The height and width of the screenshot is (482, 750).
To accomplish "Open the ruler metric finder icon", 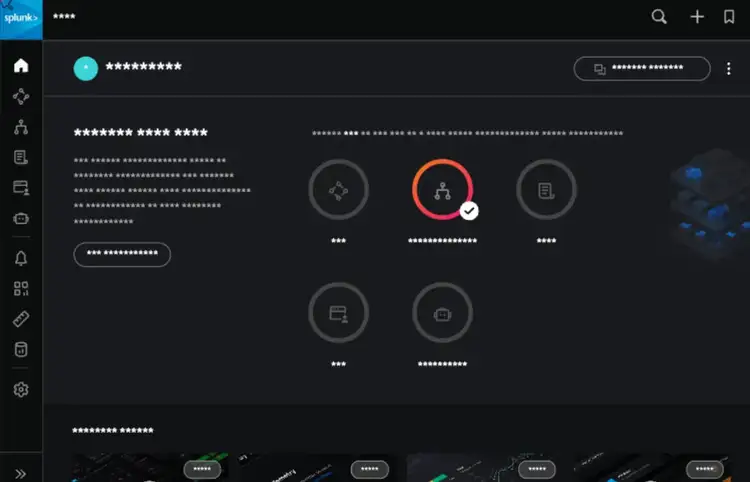I will click(x=21, y=319).
